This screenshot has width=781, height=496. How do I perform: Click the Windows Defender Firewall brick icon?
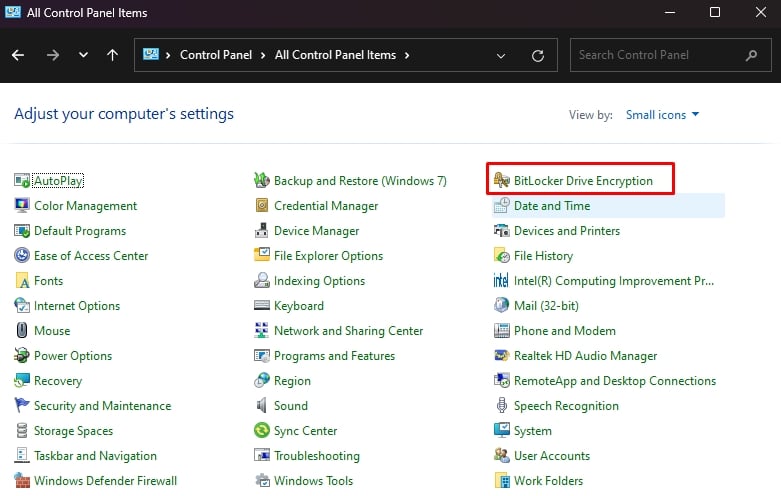[x=22, y=480]
